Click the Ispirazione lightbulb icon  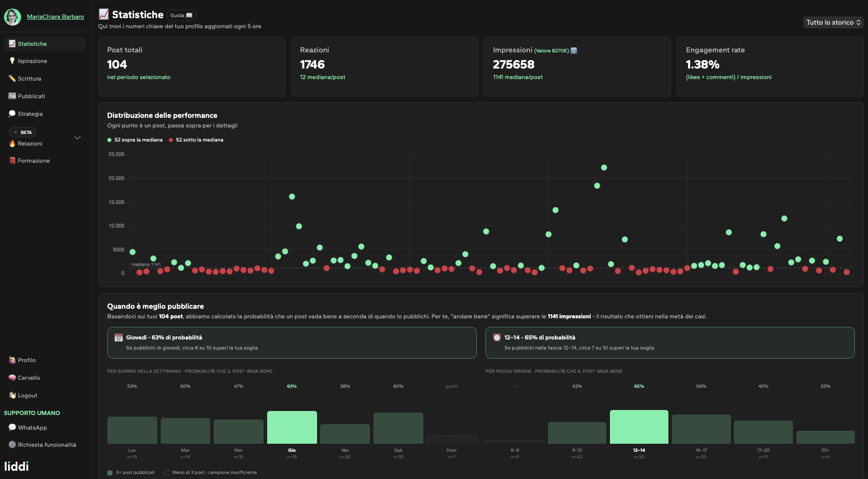[12, 61]
